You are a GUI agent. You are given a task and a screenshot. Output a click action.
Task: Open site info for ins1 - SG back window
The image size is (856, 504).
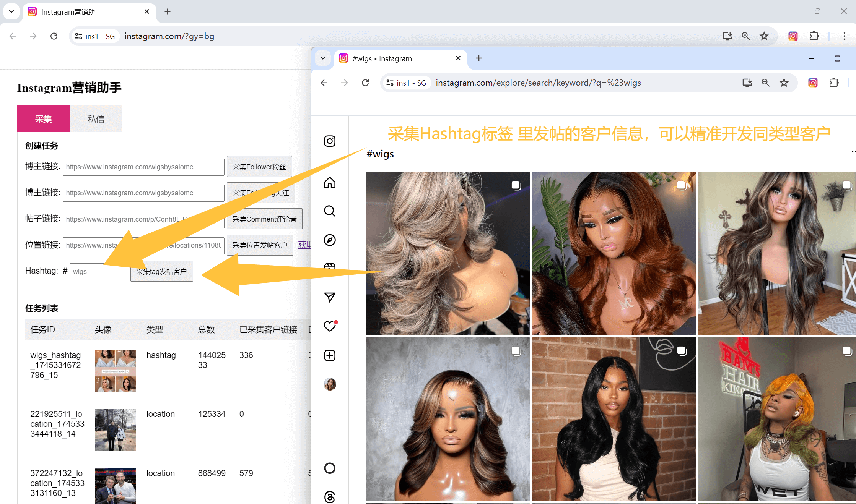click(x=95, y=36)
